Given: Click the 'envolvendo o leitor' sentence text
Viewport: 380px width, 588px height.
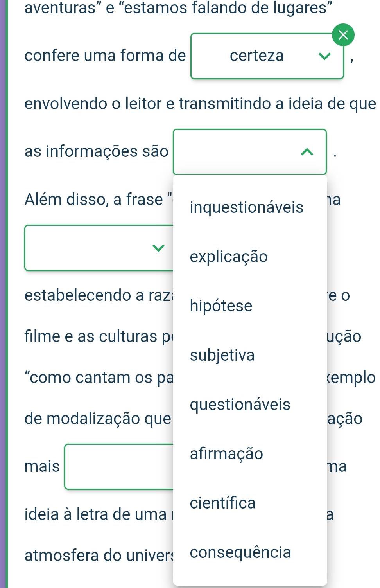Looking at the screenshot, I should point(200,104).
